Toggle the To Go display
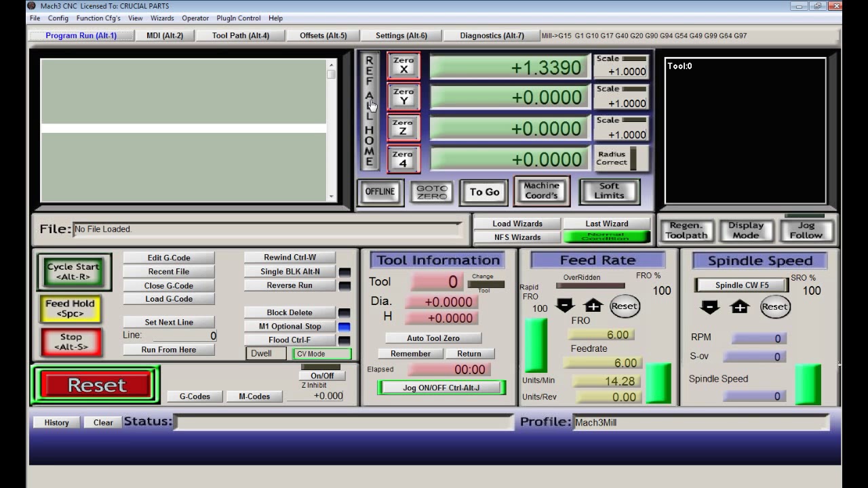This screenshot has height=488, width=868. coord(484,192)
